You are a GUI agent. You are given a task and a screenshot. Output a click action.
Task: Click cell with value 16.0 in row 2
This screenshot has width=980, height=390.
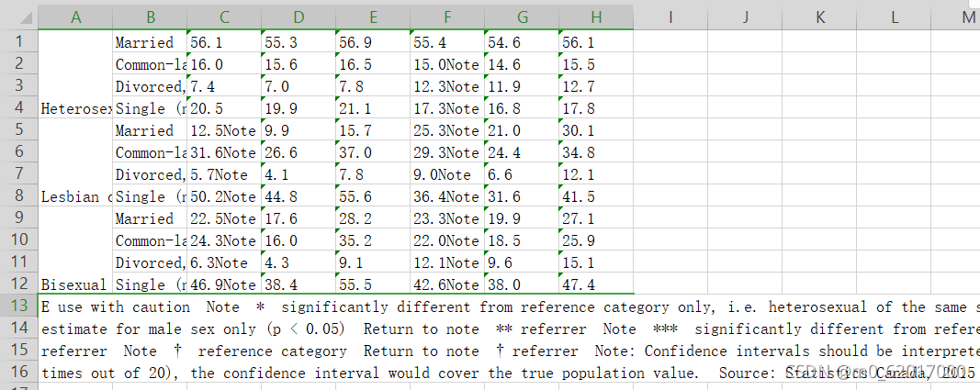(224, 63)
